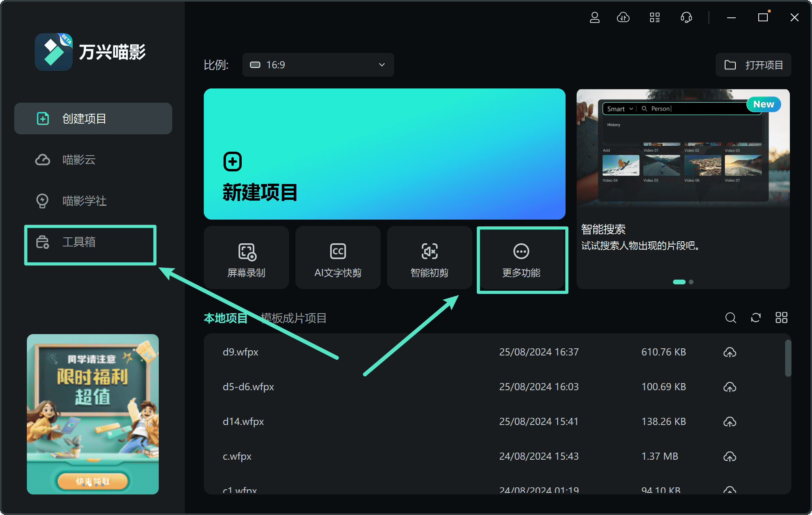Image resolution: width=812 pixels, height=515 pixels.
Task: Open the account profile icon
Action: click(595, 17)
